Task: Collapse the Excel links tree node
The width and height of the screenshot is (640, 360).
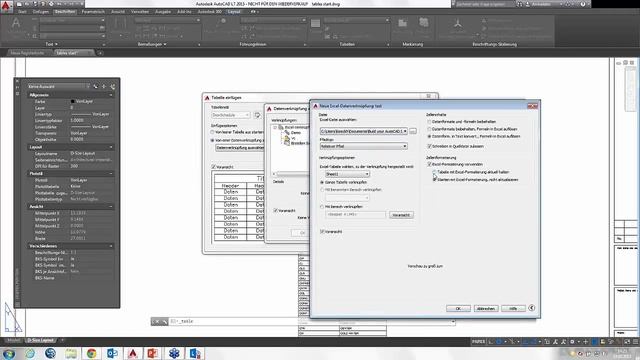Action: [275, 127]
